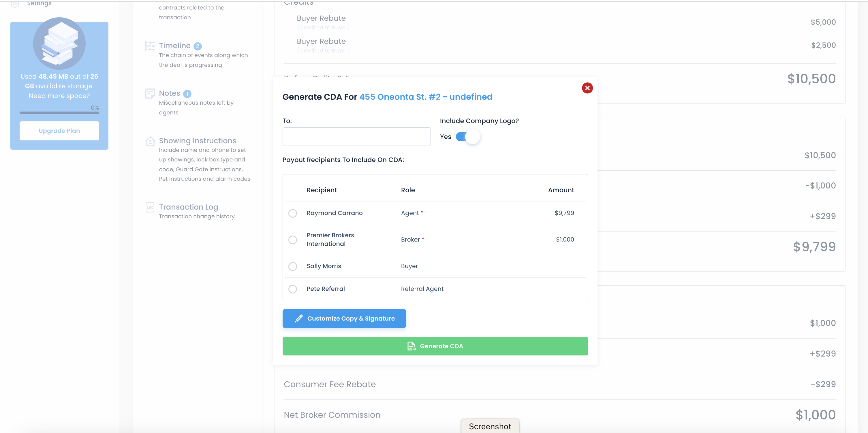Open the Transaction Log section

[x=188, y=207]
